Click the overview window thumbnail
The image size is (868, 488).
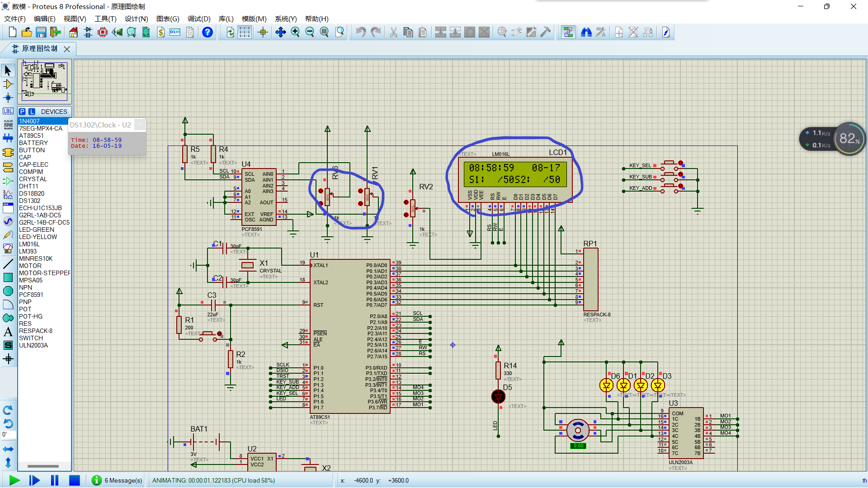44,81
